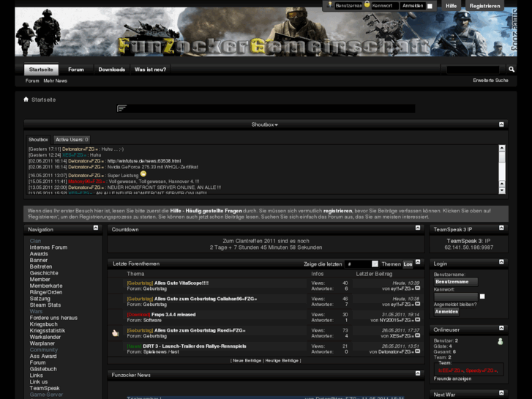Click the green user icon in Onlineuser panel

[x=500, y=341]
